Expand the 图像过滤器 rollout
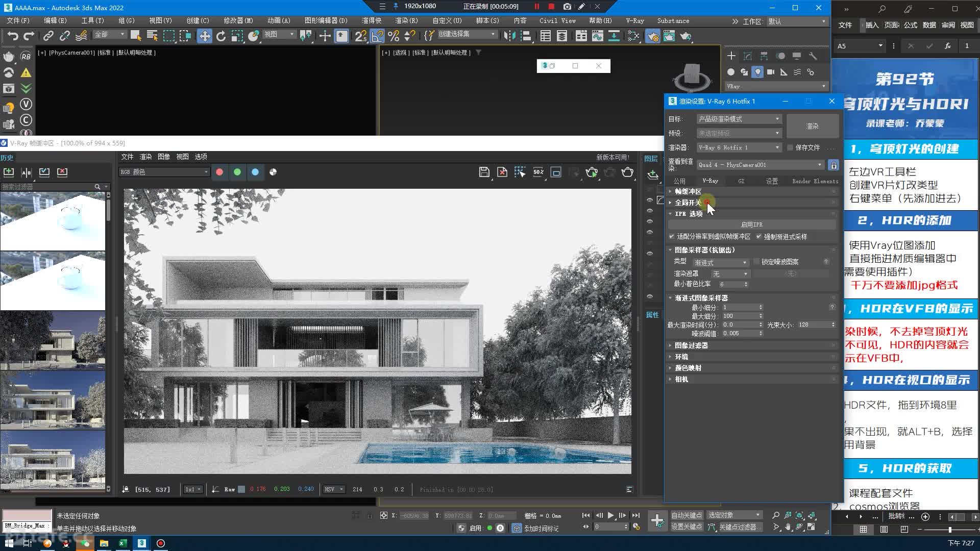980x551 pixels. tap(753, 345)
